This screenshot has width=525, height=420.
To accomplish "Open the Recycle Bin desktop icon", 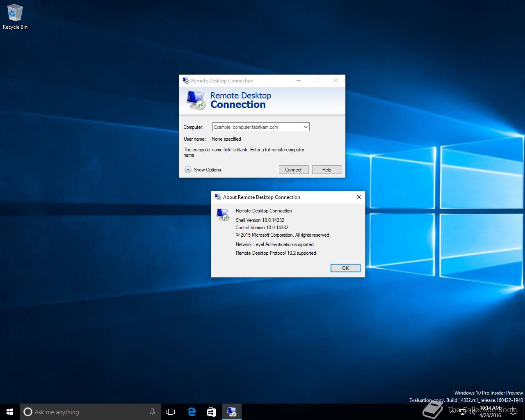I will click(15, 17).
